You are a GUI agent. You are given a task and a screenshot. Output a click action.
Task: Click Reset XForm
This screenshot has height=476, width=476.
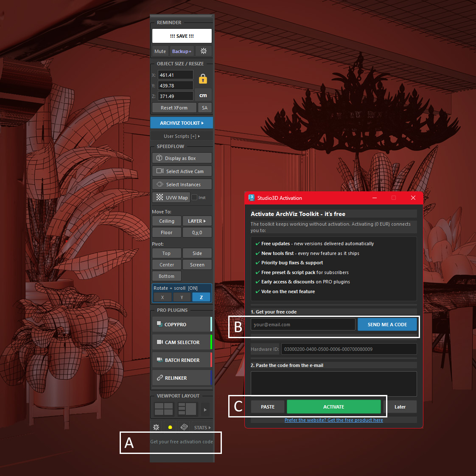(174, 108)
